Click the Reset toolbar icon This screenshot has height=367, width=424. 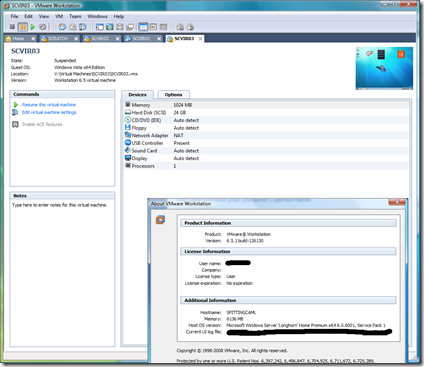click(x=43, y=27)
